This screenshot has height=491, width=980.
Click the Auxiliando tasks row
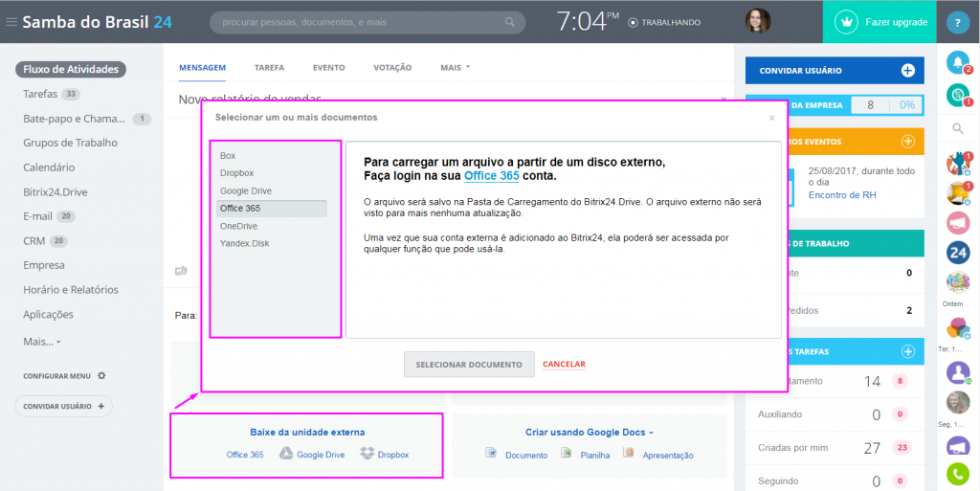(x=835, y=414)
